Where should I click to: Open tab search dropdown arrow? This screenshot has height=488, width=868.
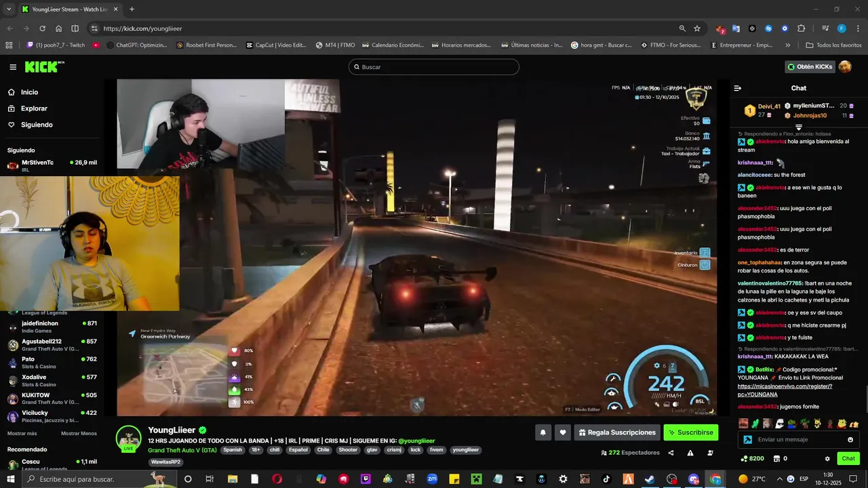9,9
